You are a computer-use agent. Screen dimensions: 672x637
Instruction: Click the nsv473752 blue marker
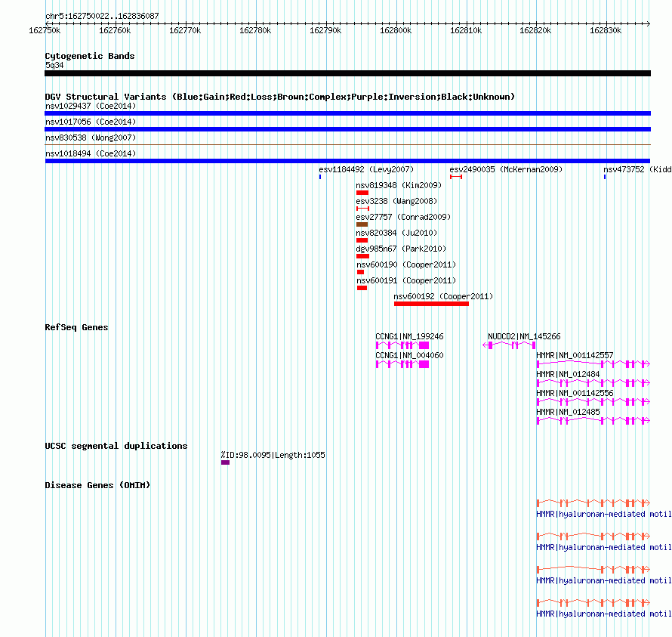click(605, 177)
